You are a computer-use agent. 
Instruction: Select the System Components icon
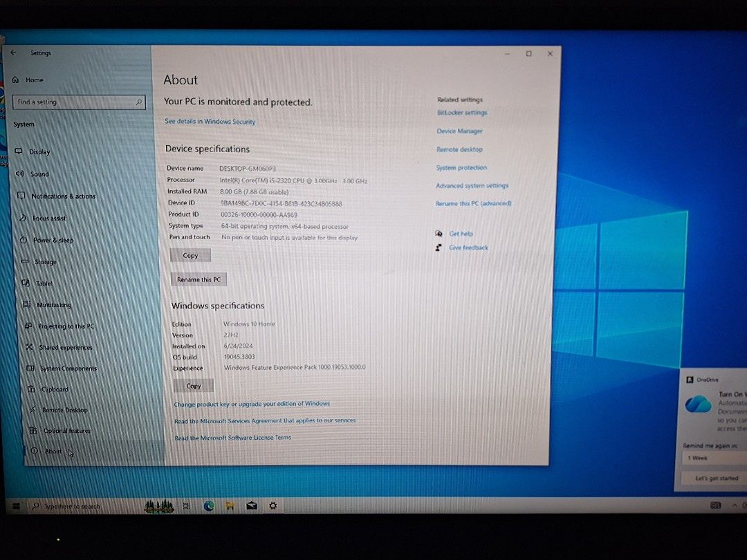click(30, 368)
